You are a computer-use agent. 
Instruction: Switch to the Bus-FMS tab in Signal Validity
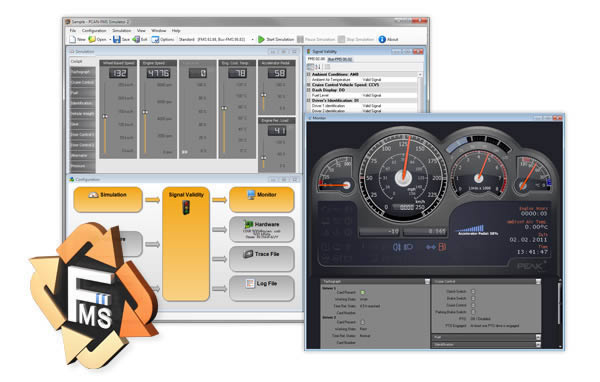pyautogui.click(x=340, y=59)
